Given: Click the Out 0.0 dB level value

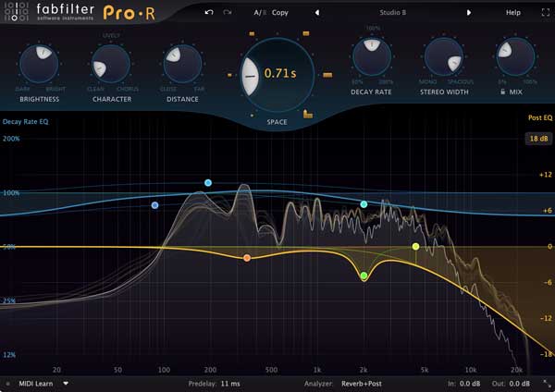Looking at the screenshot, I should point(519,384).
